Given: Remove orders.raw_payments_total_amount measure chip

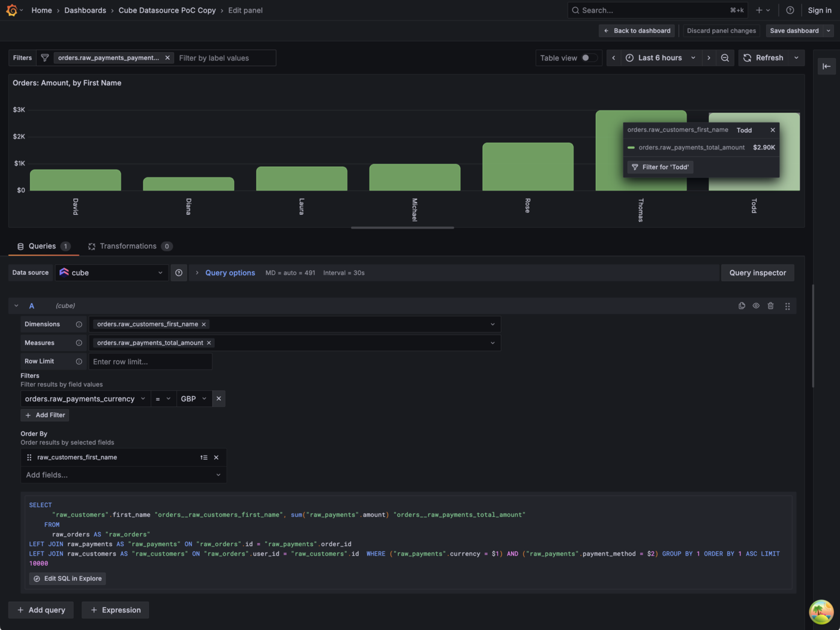Looking at the screenshot, I should (x=209, y=343).
